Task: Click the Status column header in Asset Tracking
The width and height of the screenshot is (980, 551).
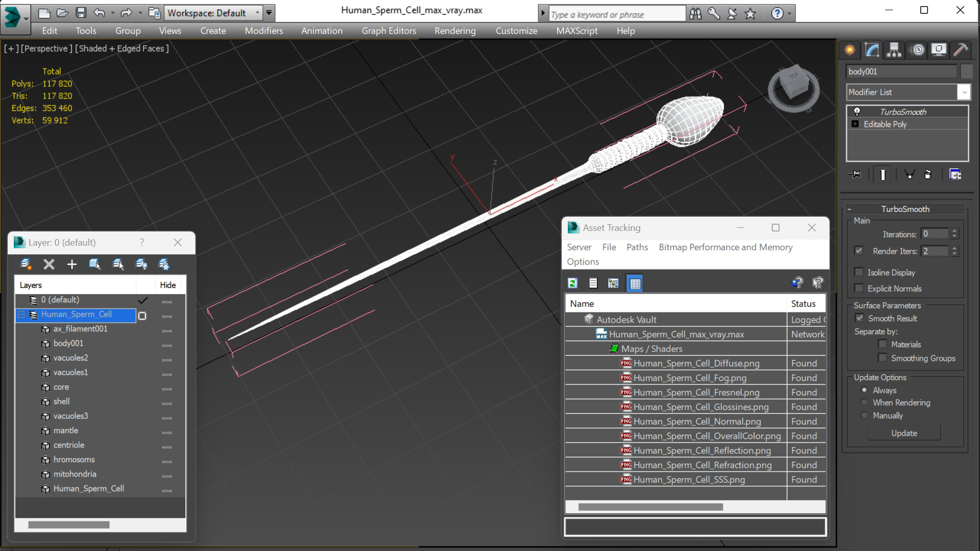Action: (x=806, y=303)
